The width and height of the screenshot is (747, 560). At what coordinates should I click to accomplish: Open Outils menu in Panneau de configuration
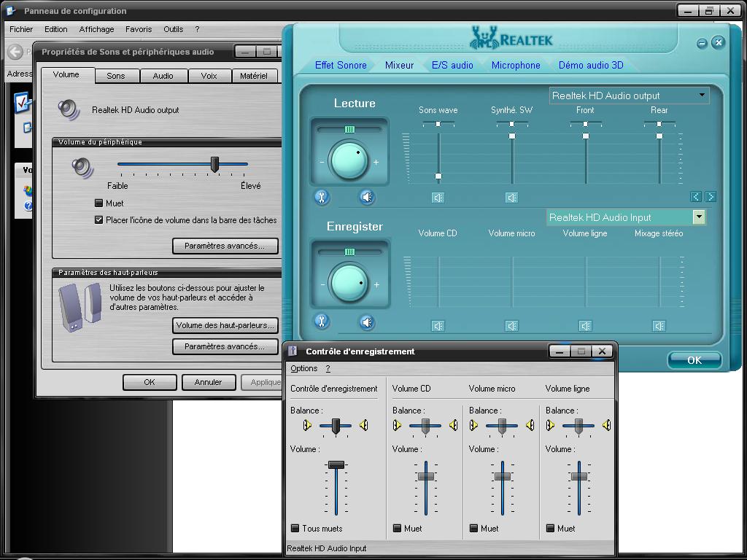173,29
